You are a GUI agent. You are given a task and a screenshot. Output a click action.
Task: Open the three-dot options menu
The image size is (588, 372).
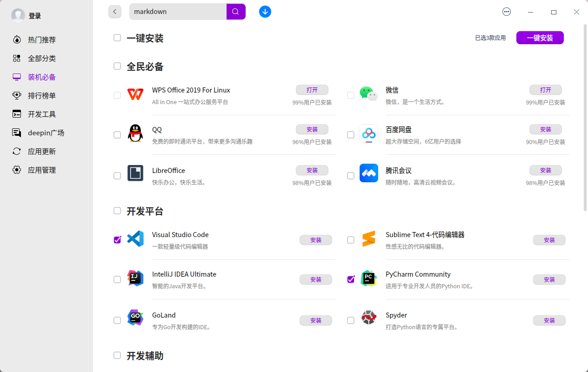click(506, 12)
